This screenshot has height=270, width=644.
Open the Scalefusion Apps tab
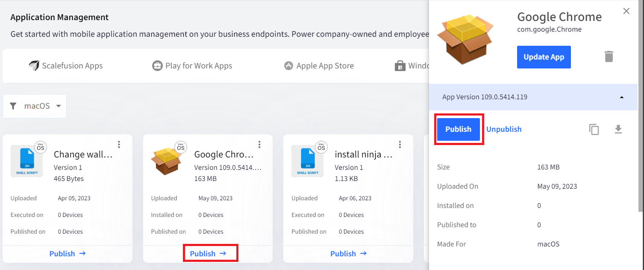coord(66,66)
